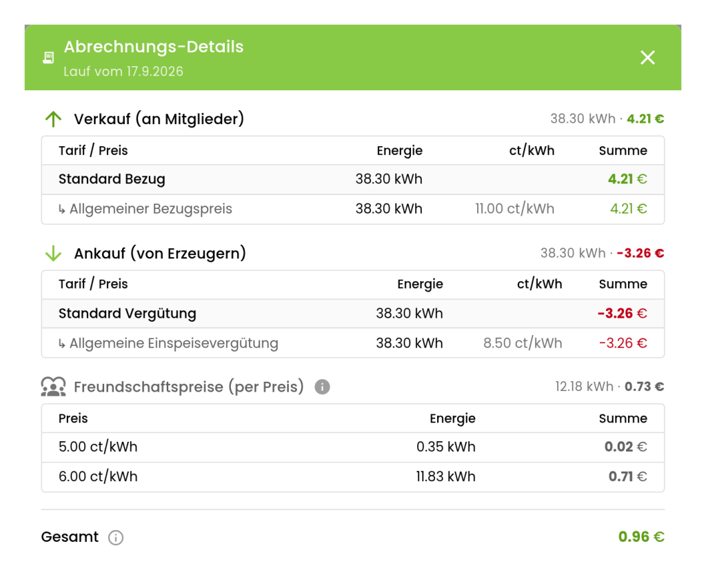The height and width of the screenshot is (588, 706).
Task: Click the group icon beside Freundschaftspreise
Action: [x=53, y=387]
